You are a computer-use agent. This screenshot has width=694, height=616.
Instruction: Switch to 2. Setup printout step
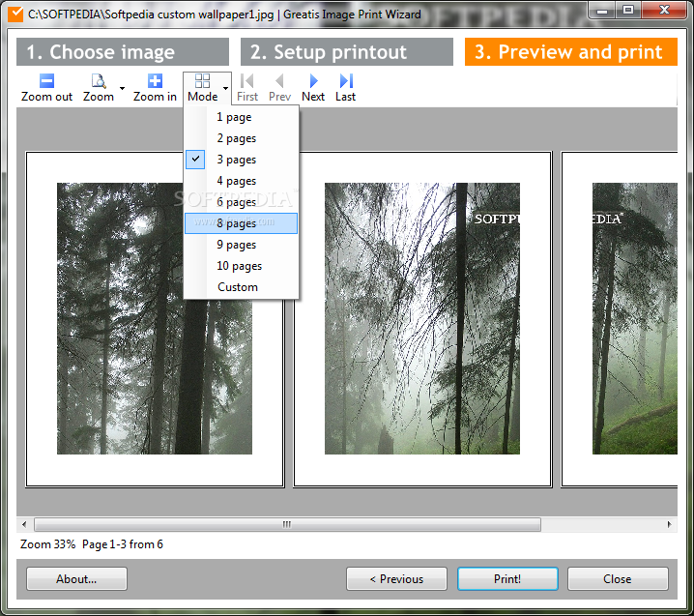pyautogui.click(x=347, y=52)
